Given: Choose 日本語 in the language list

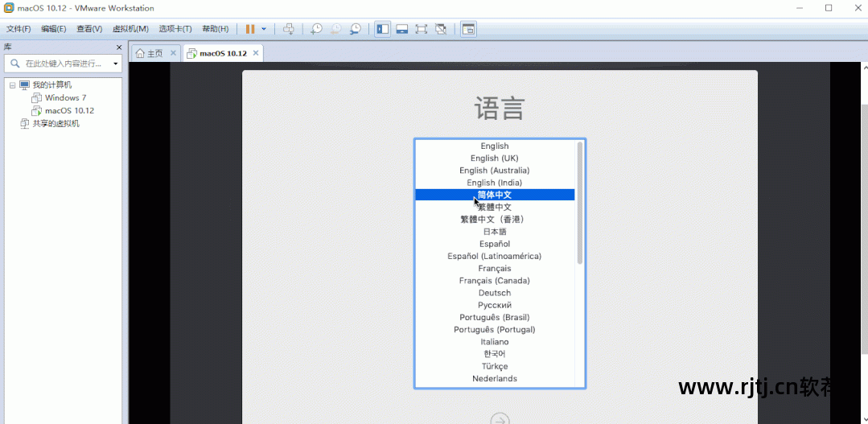Looking at the screenshot, I should coord(495,232).
